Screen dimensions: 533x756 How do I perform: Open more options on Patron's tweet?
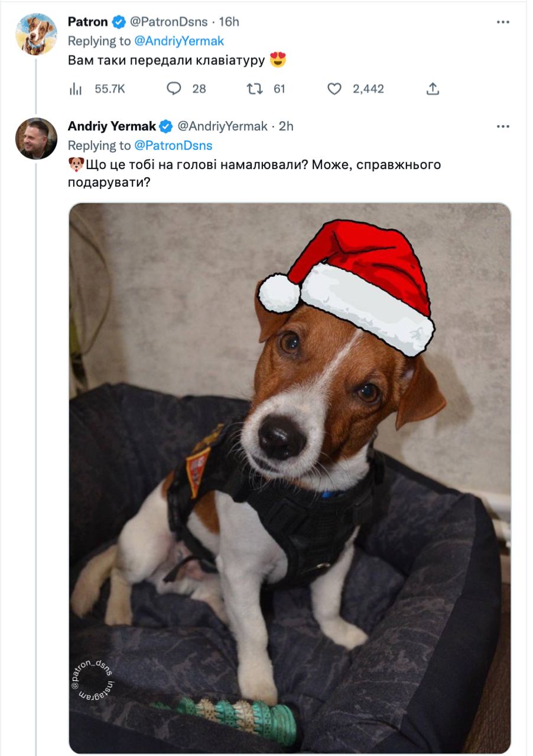[503, 22]
